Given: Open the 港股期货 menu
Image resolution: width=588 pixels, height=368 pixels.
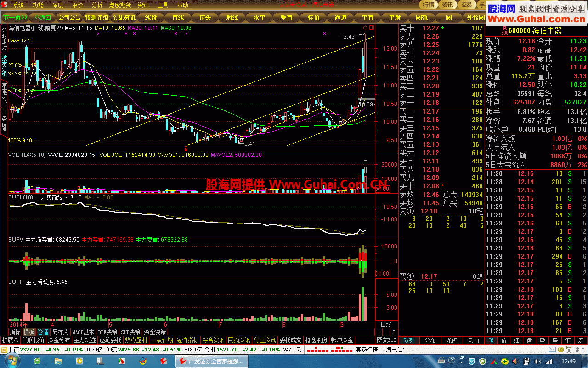Looking at the screenshot, I should point(120,6).
